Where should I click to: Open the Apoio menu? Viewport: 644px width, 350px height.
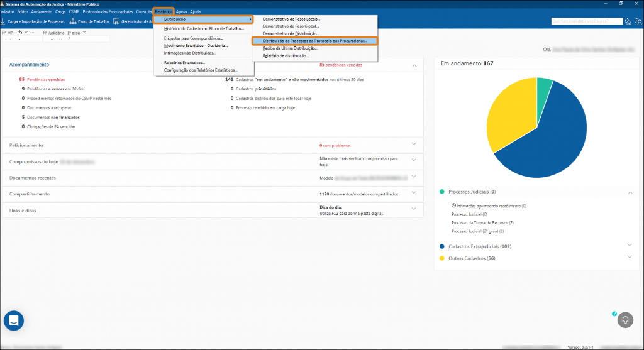181,12
